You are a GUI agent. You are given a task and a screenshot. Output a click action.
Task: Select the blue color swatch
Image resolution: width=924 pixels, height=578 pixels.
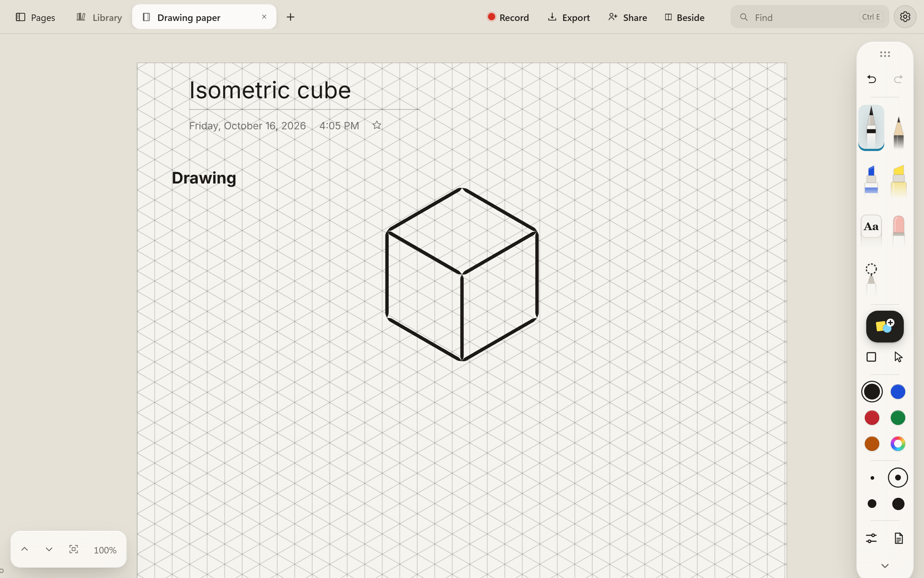(898, 392)
